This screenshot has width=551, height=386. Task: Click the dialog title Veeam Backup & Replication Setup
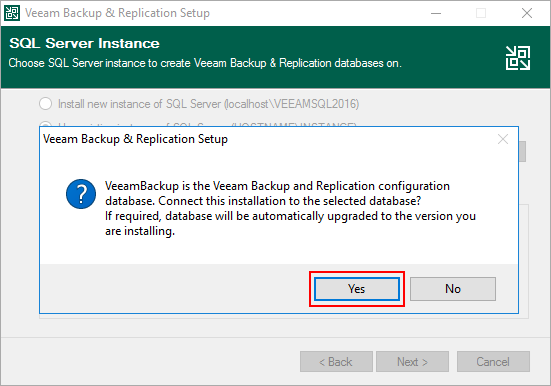pyautogui.click(x=135, y=139)
